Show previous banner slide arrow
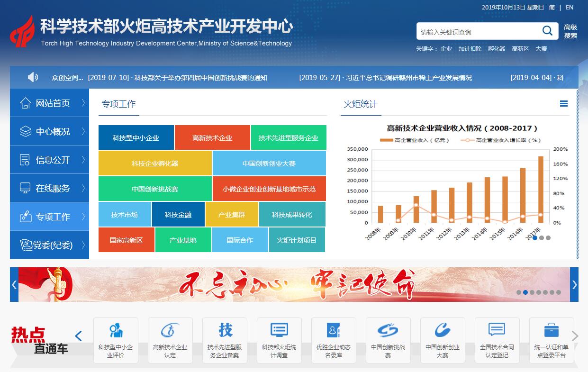The image size is (588, 372). click(x=14, y=284)
